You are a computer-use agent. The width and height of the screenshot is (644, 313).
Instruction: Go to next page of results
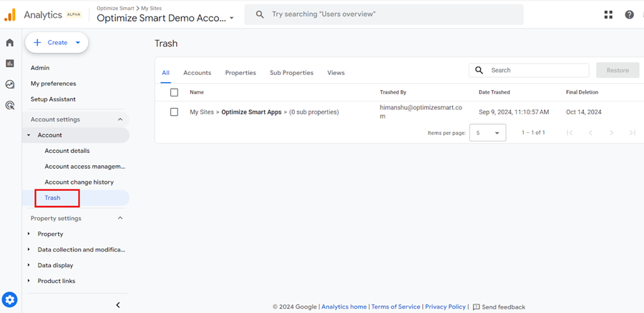(x=612, y=132)
